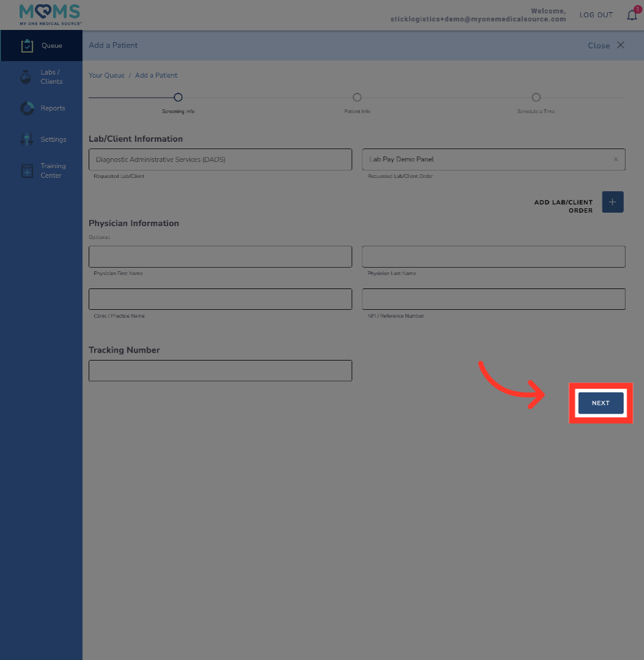Select the Screening Info step circle

[x=178, y=97]
